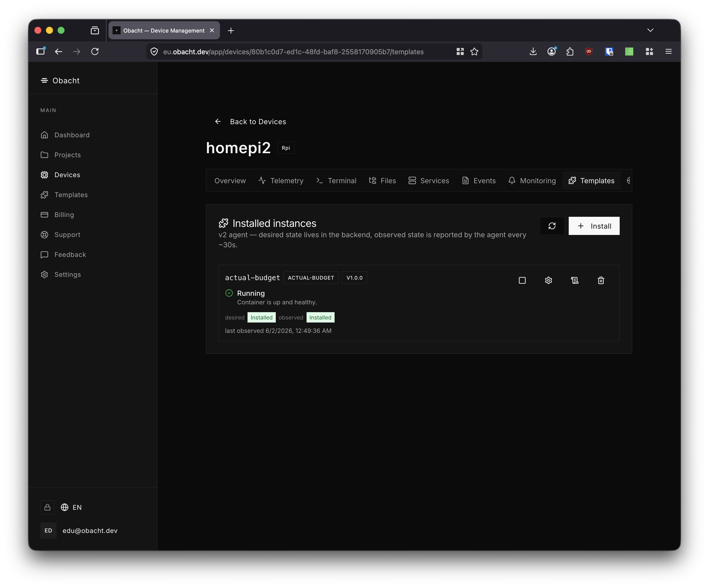Open sidebar Templates page
This screenshot has width=709, height=588.
point(64,195)
